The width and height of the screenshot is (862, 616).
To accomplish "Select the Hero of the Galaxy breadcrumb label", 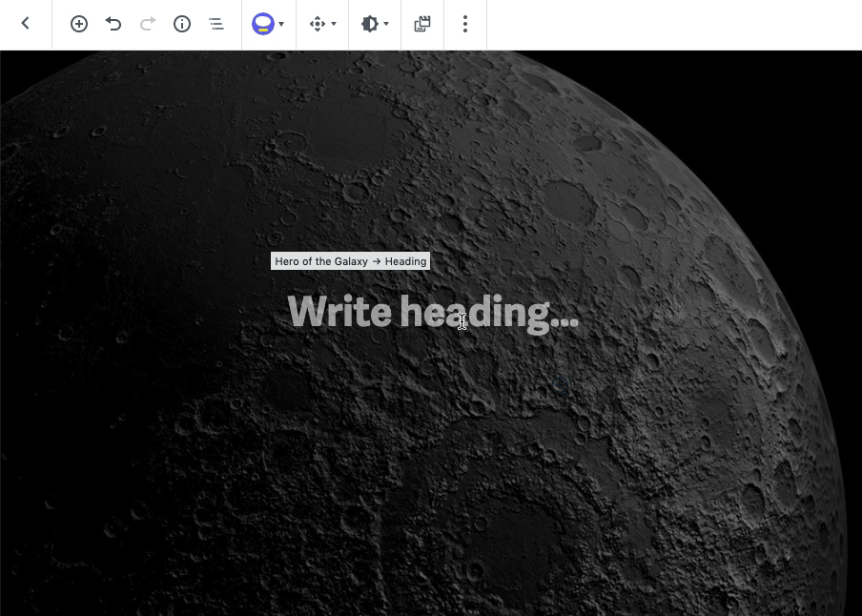I will [x=321, y=261].
